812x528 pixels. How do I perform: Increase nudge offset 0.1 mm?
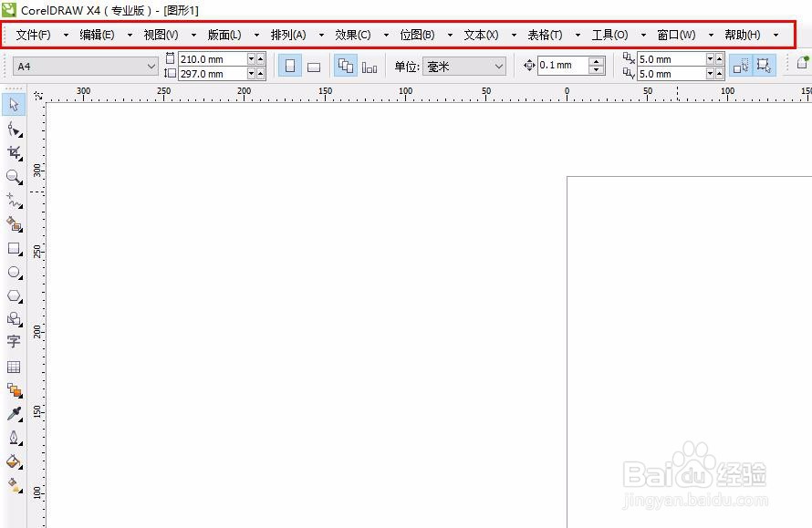597,62
